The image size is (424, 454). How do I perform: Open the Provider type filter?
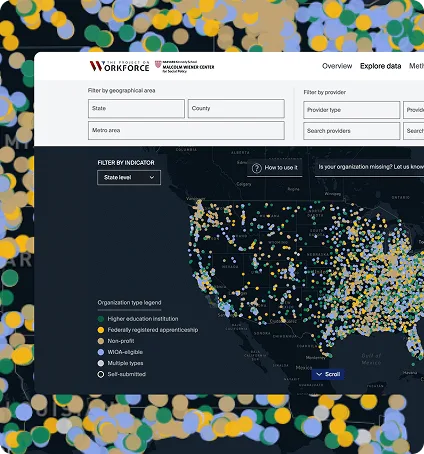[352, 110]
